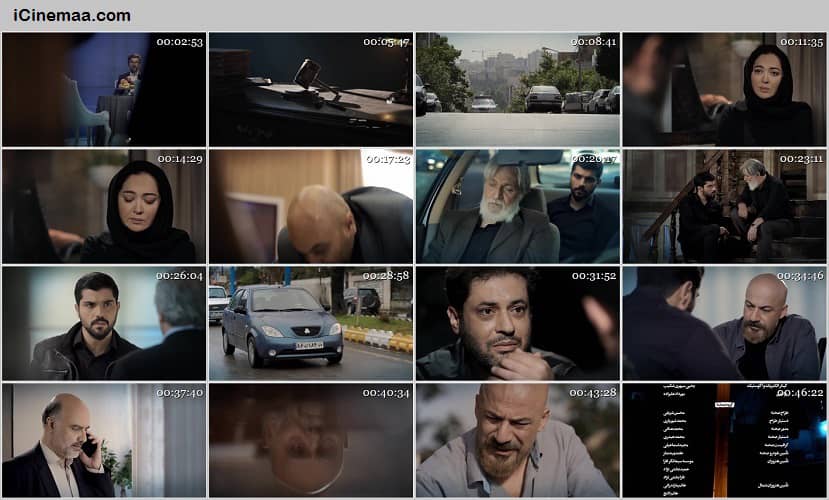Viewport: 829px width, 500px height.
Task: Select the thumbnail stamped 00:14:29
Action: pyautogui.click(x=104, y=206)
